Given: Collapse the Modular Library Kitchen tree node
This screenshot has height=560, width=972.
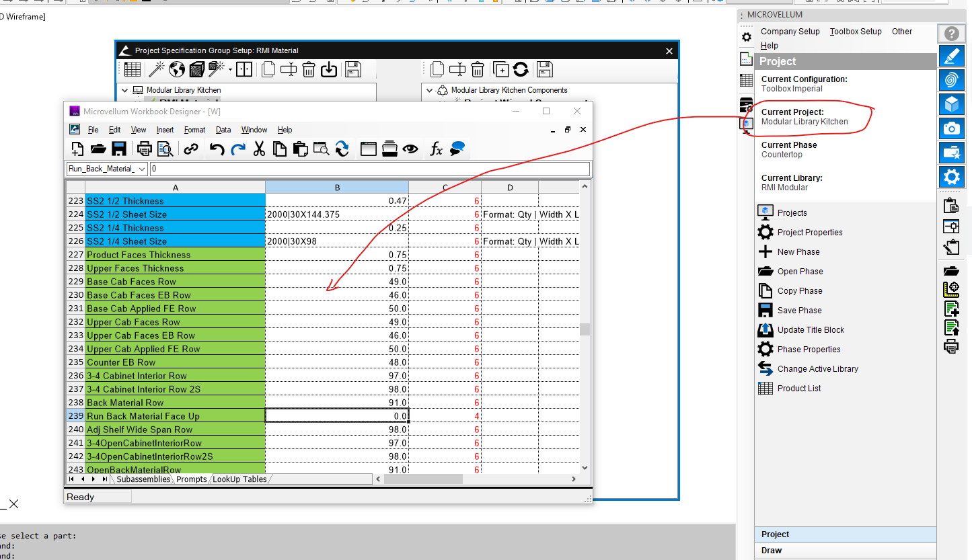Looking at the screenshot, I should pos(124,90).
